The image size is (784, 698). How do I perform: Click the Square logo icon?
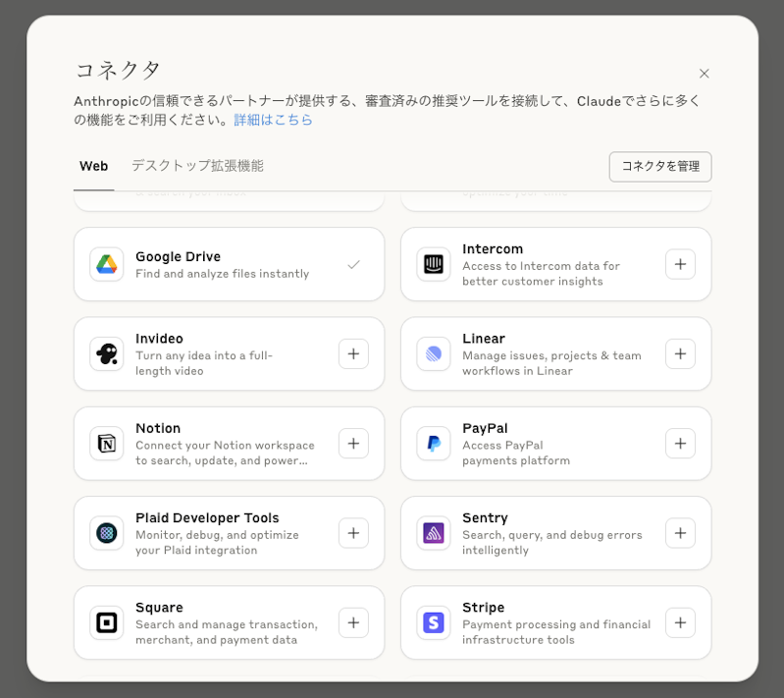point(107,622)
